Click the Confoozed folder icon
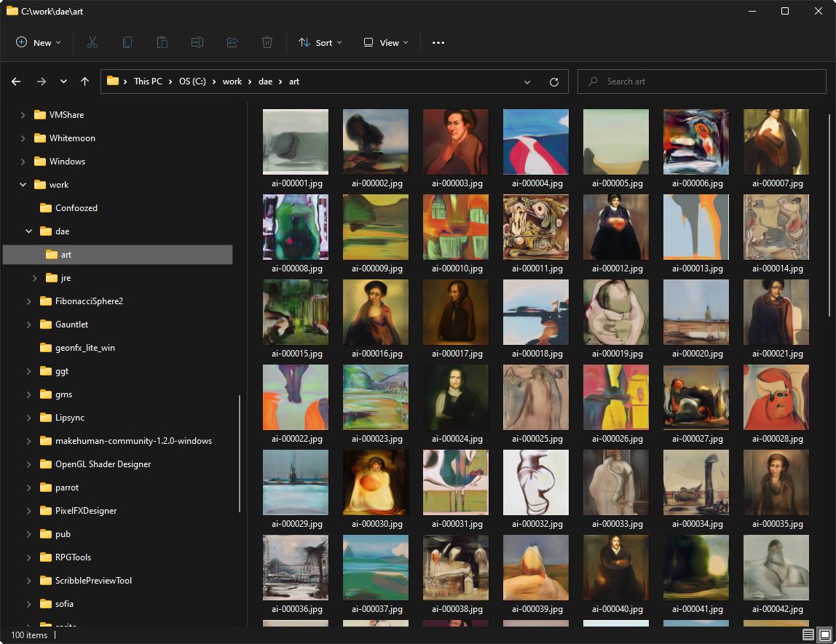 (x=46, y=207)
